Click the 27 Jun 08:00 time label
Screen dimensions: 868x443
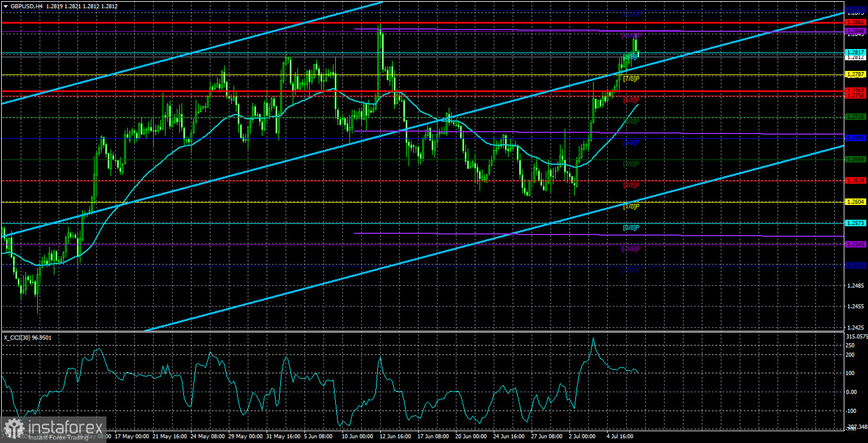pyautogui.click(x=547, y=437)
